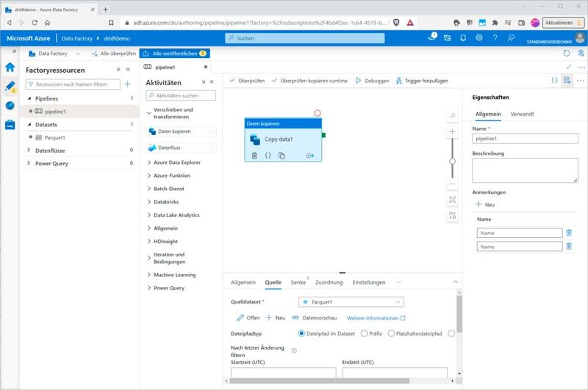Open Azure settings gear icon
This screenshot has width=588, height=390.
479,38
